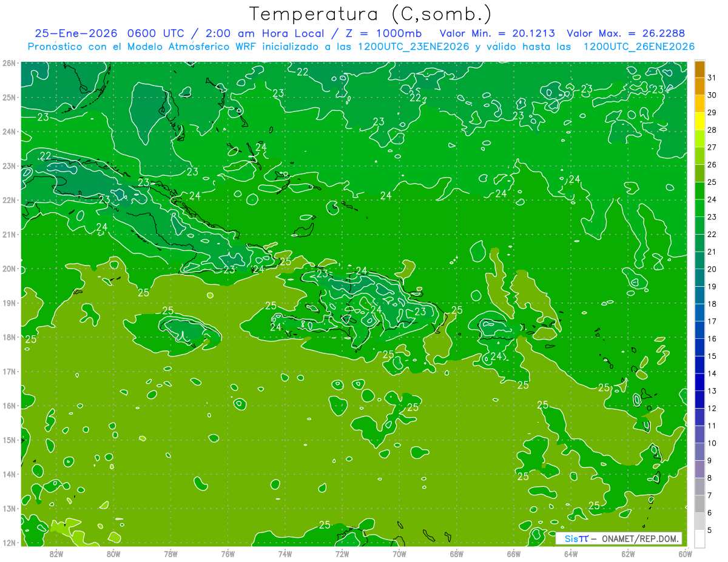The width and height of the screenshot is (728, 562).
Task: Click the '74W' longitude axis label
Action: [x=285, y=554]
